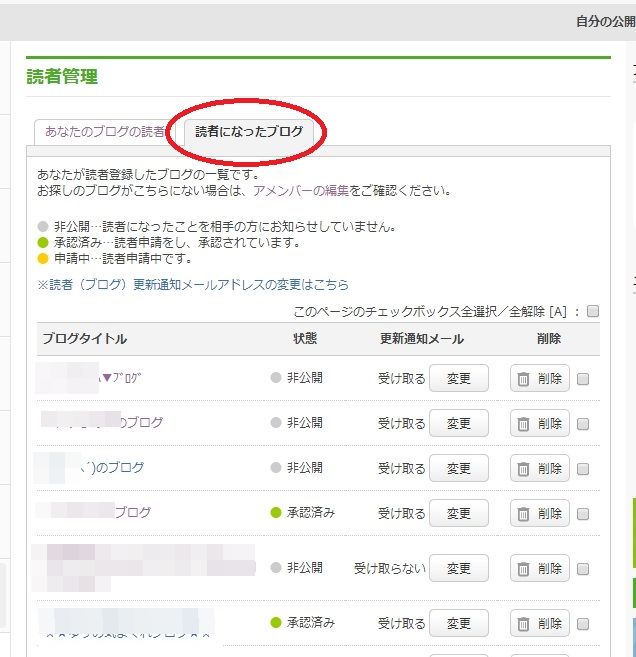
Task: Click trash delete button in first blog row
Action: pos(540,379)
